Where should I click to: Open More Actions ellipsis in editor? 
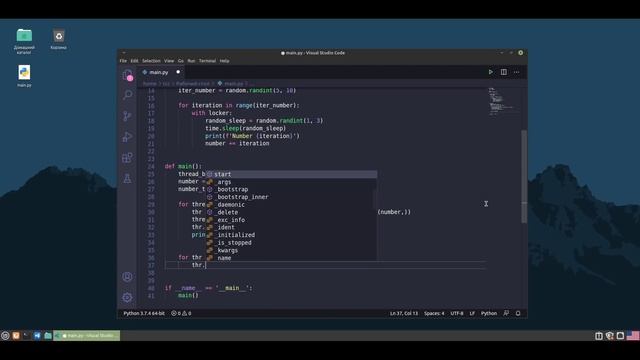(x=516, y=72)
